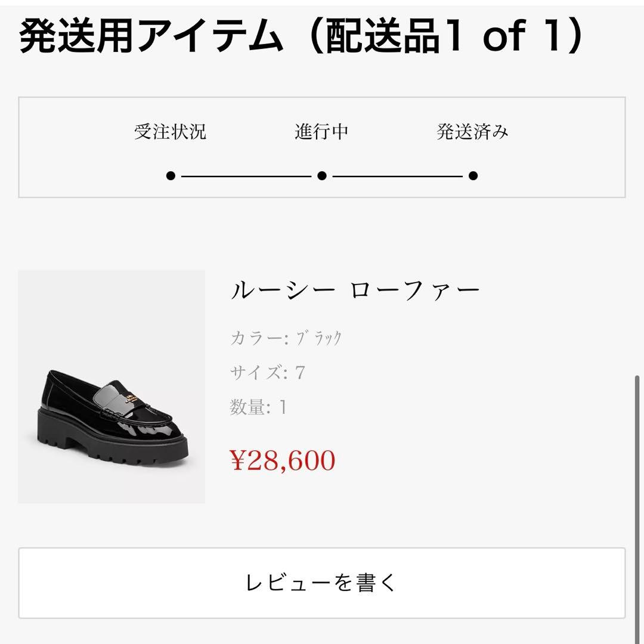Select the 発送済み status label
644x644 pixels.
473,132
